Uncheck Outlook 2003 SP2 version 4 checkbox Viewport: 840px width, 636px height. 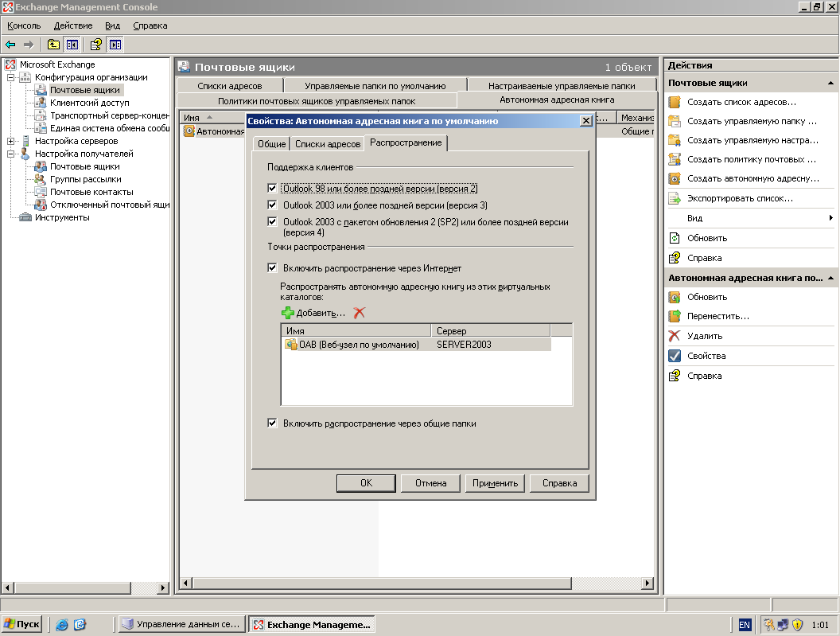coord(272,221)
